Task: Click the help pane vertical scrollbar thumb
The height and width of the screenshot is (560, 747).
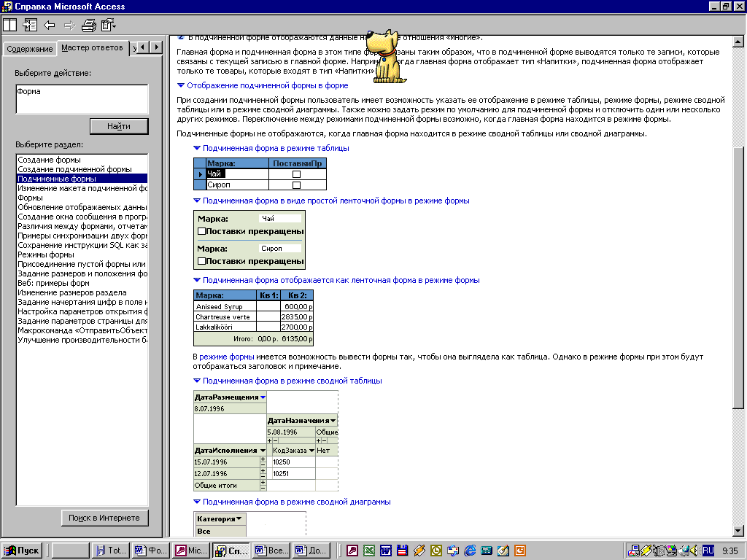Action: (738, 278)
